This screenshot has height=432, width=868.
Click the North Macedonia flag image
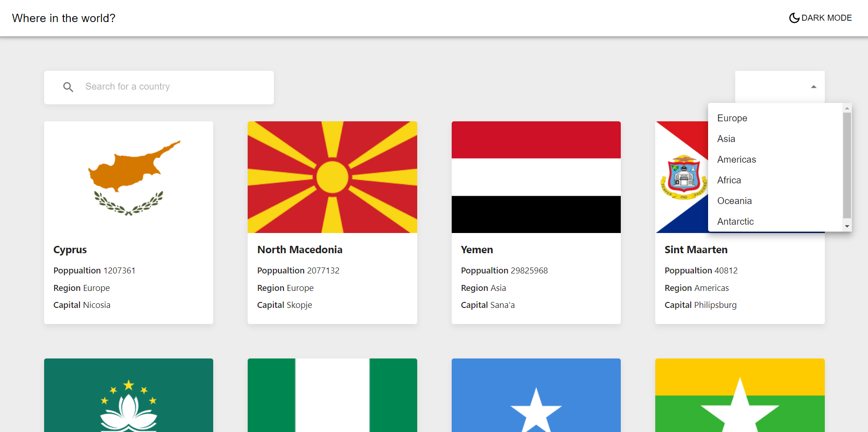click(332, 177)
